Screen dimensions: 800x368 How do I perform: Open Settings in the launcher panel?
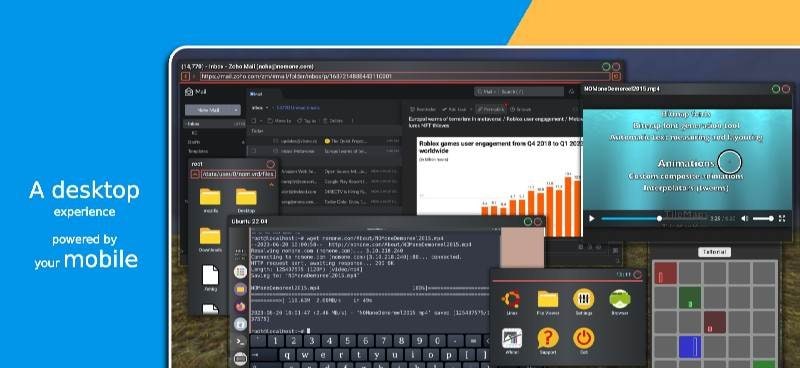(583, 299)
